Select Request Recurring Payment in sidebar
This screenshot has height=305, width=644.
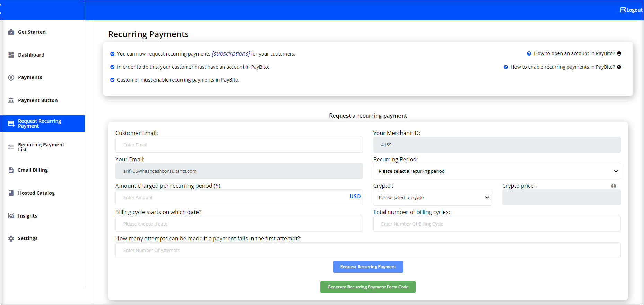(x=39, y=124)
